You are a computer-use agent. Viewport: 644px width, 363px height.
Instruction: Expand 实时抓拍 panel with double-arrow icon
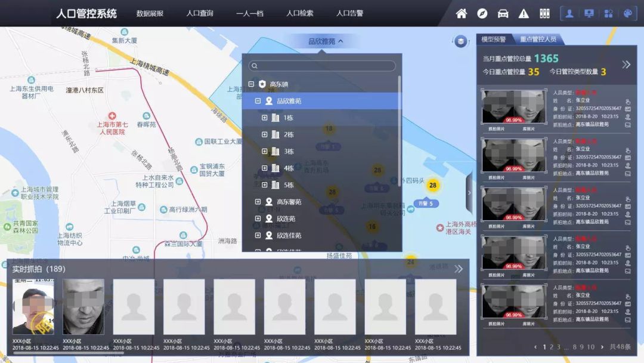tap(459, 269)
